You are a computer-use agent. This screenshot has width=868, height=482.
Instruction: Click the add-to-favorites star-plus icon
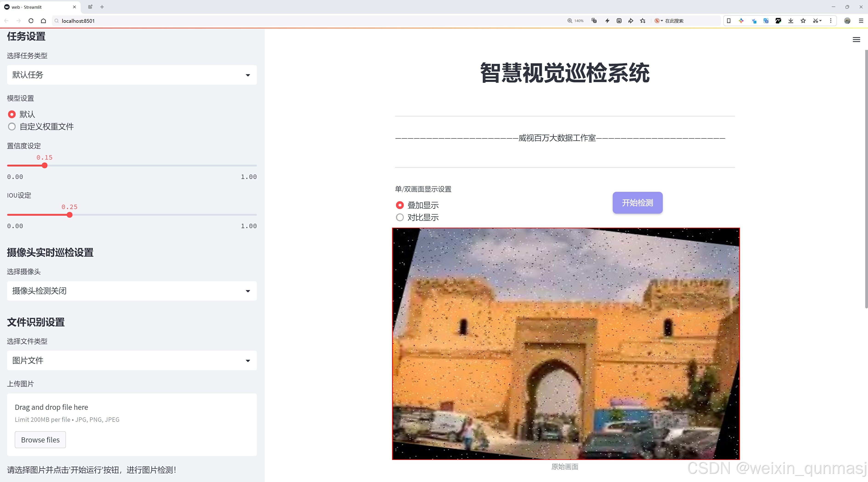[x=643, y=20]
